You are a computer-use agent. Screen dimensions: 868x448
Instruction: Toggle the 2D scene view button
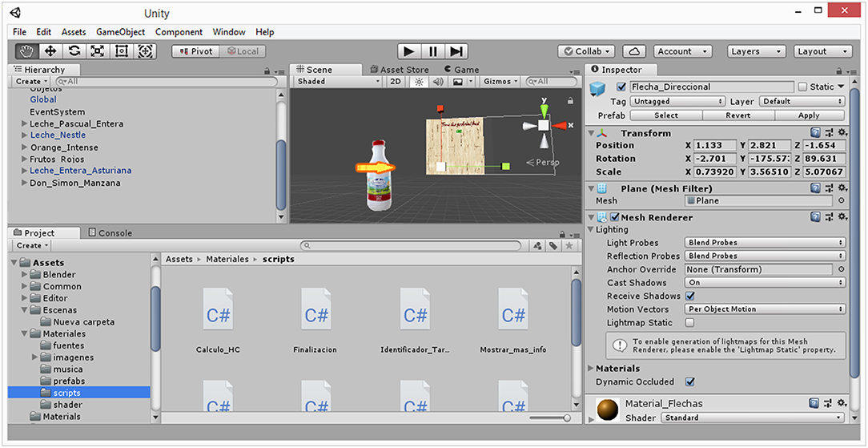click(396, 82)
